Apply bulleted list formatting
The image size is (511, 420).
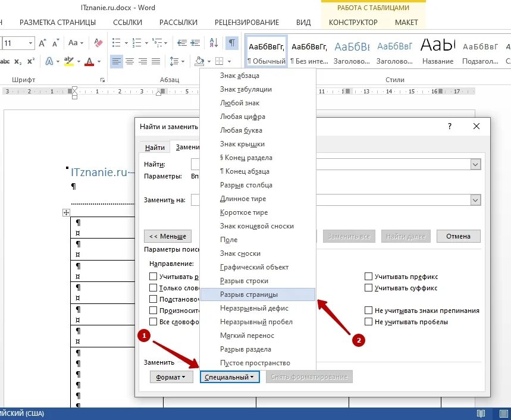click(x=117, y=43)
